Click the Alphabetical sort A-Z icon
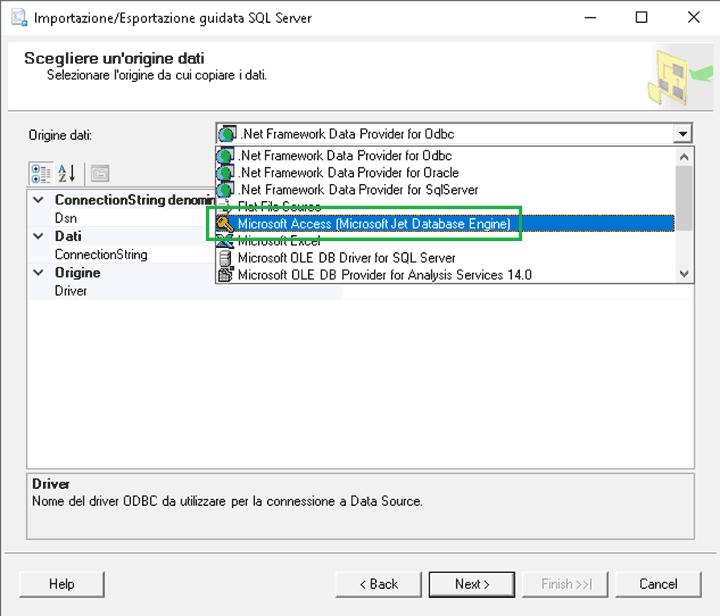This screenshot has height=616, width=720. (67, 174)
